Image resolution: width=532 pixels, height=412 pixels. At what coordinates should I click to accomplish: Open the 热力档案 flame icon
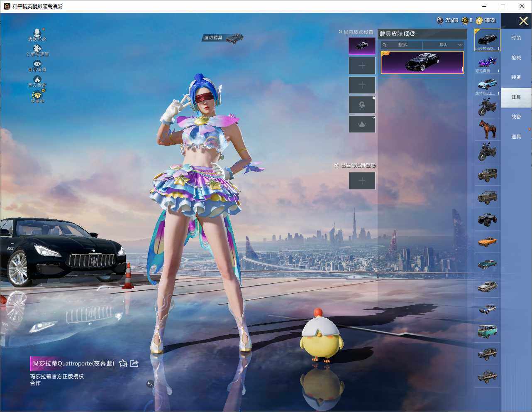click(37, 79)
